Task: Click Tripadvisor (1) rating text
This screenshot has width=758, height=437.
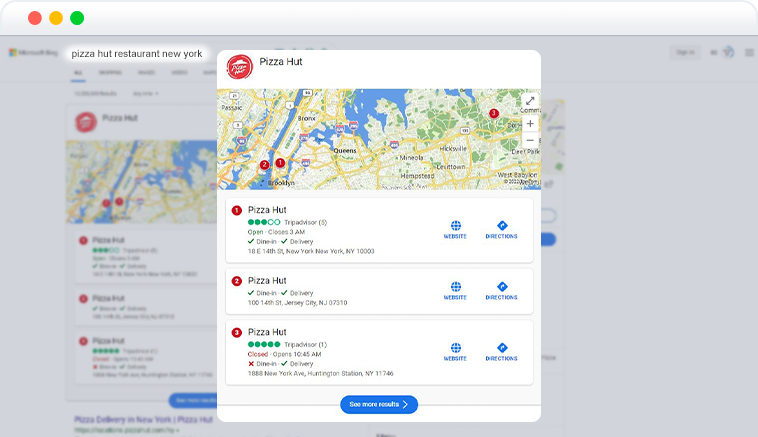Action: click(306, 345)
